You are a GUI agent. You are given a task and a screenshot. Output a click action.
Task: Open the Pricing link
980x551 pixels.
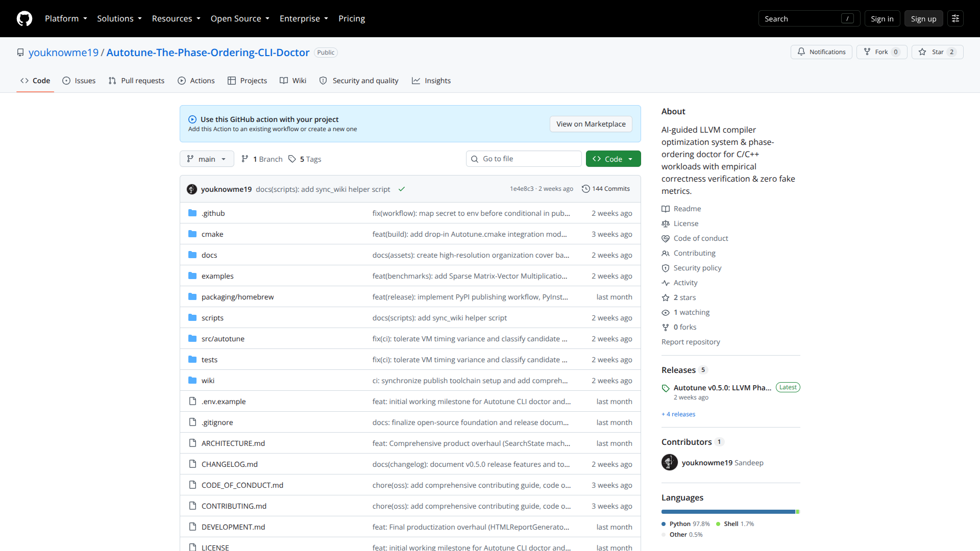[352, 18]
